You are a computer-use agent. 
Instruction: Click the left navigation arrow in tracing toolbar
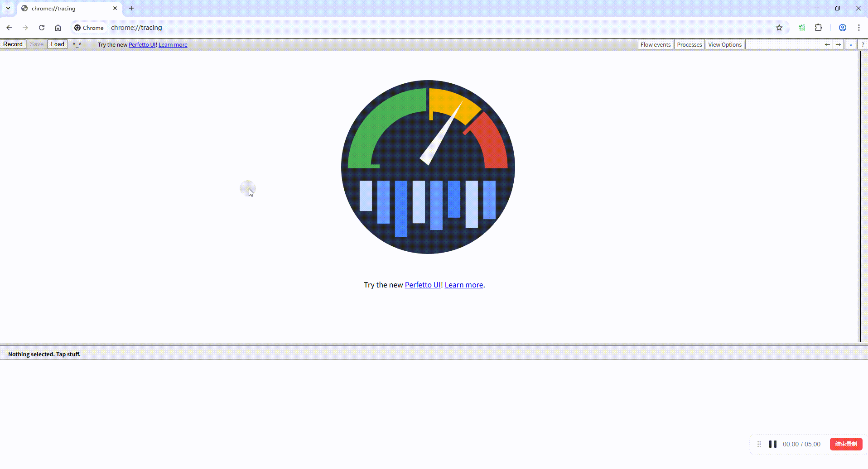[x=827, y=44]
